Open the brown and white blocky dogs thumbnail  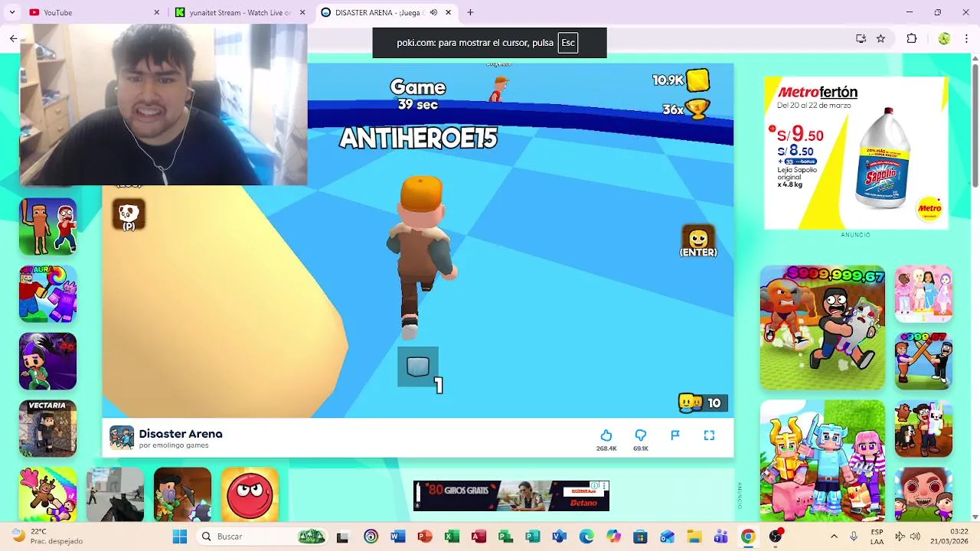[x=923, y=429]
